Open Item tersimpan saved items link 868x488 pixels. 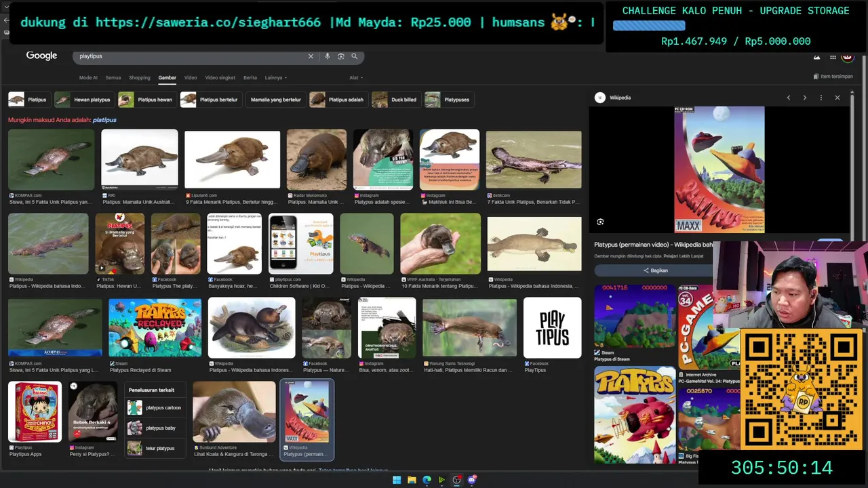833,77
